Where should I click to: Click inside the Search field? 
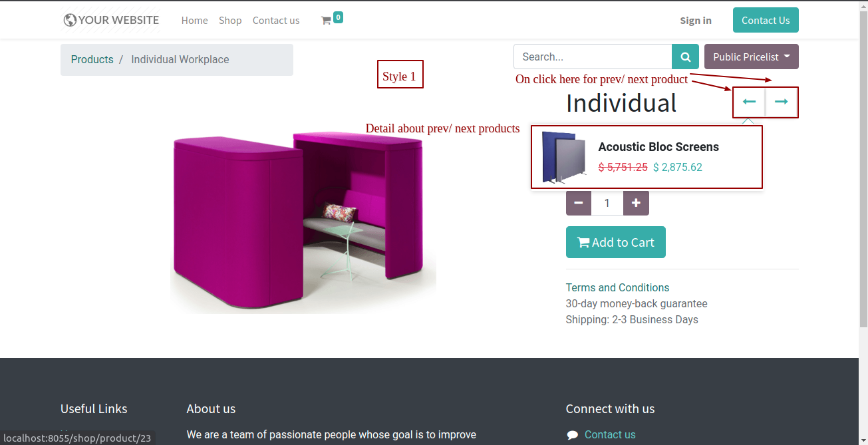pyautogui.click(x=593, y=57)
